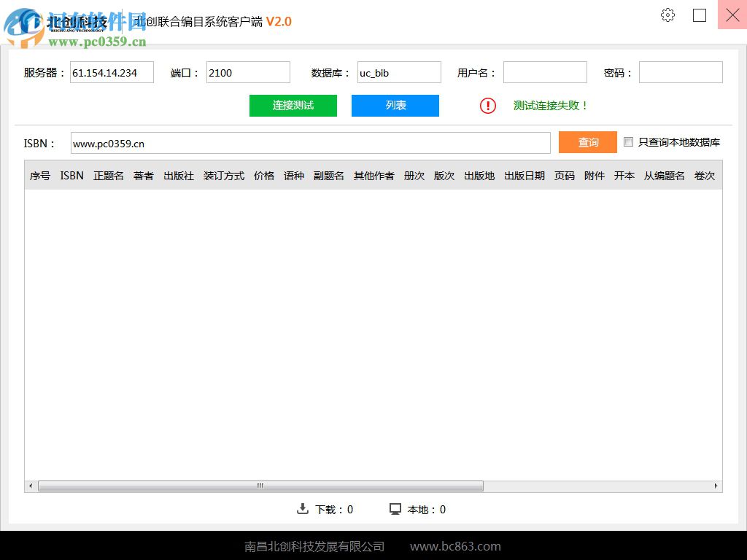Click the monitor icon beside 本地 counter
Screen dimensions: 747x560
(395, 509)
